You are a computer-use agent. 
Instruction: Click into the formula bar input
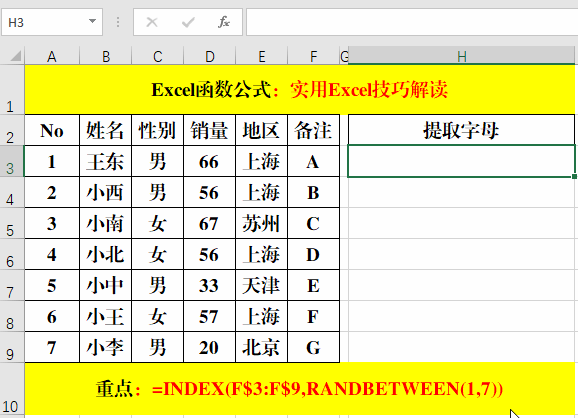pyautogui.click(x=412, y=22)
